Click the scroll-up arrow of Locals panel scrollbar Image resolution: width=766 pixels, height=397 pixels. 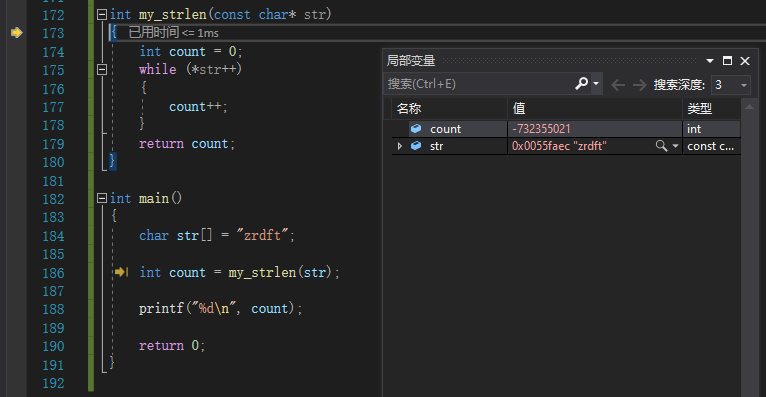749,106
